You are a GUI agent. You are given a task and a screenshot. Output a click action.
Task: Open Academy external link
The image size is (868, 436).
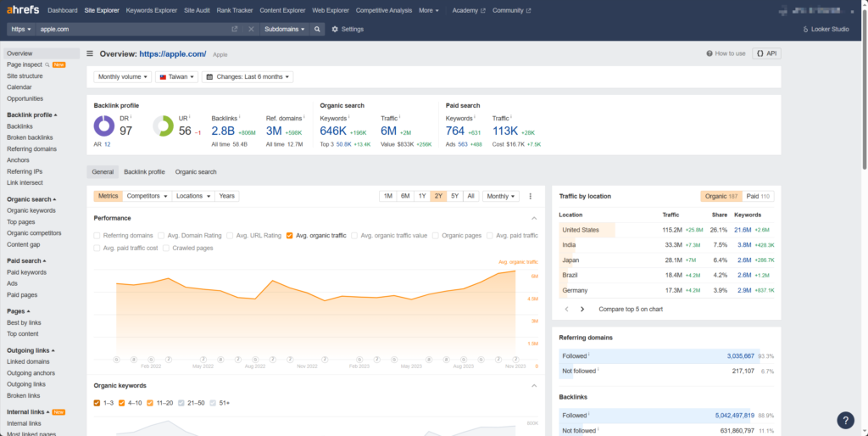[469, 10]
